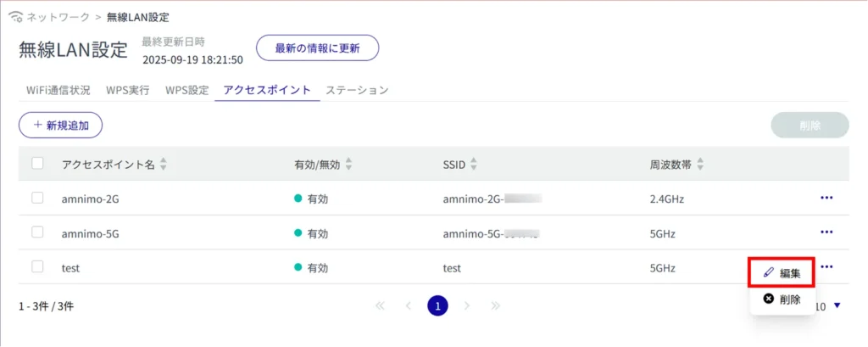Go to last page with double-arrow icon
Viewport: 868px width, 347px height.
(496, 305)
